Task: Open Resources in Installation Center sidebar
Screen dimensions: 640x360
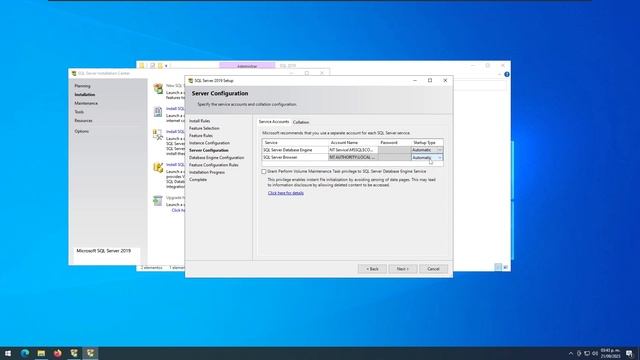Action: (83, 121)
